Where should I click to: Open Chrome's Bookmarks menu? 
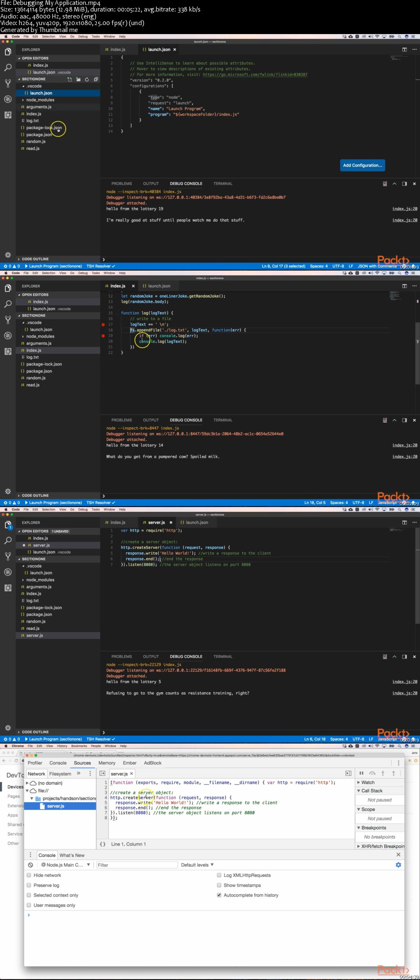click(x=79, y=746)
